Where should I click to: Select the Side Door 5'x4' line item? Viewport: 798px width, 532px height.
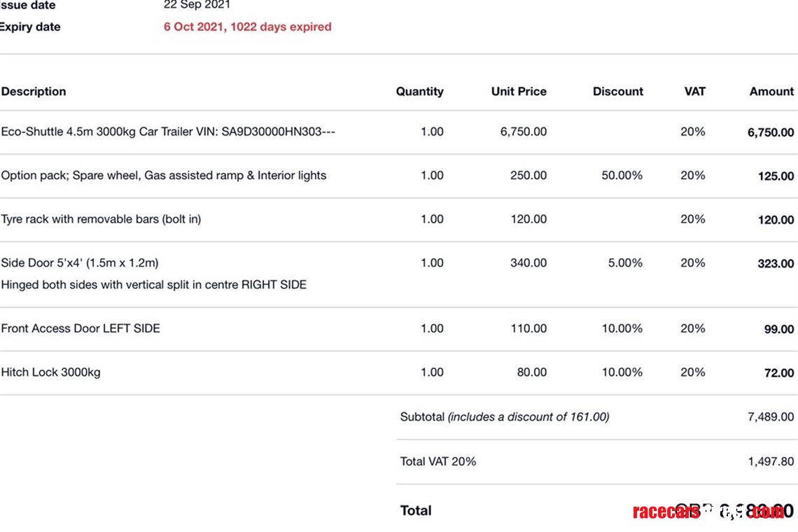(x=80, y=263)
